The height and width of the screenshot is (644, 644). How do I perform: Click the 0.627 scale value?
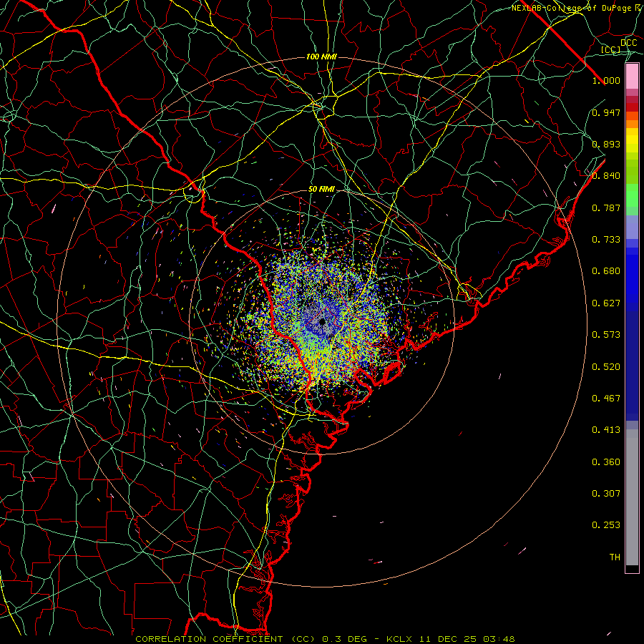tap(606, 303)
